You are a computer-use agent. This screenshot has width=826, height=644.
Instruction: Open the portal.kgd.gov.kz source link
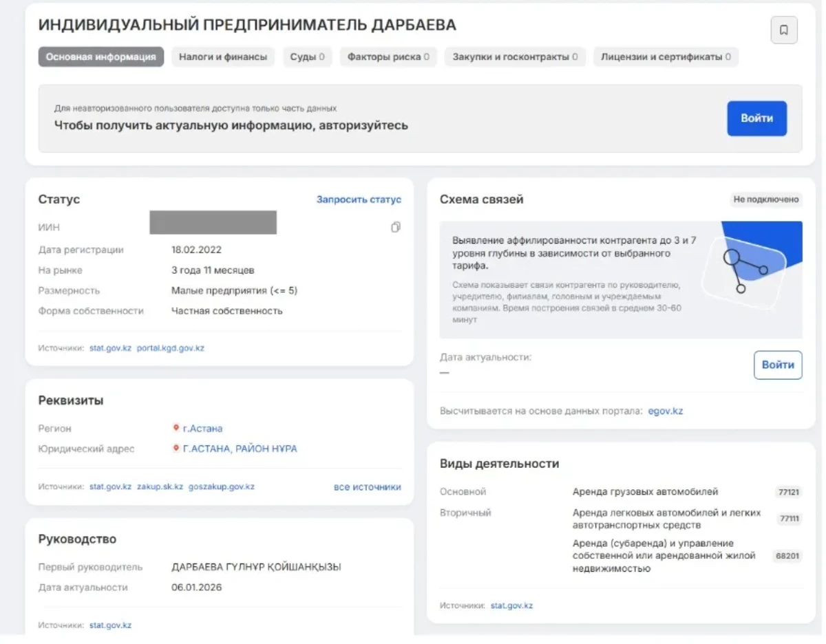[x=171, y=348]
